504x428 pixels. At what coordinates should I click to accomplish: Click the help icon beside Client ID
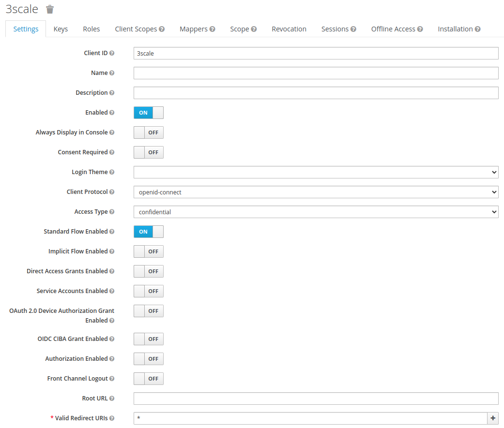click(112, 53)
